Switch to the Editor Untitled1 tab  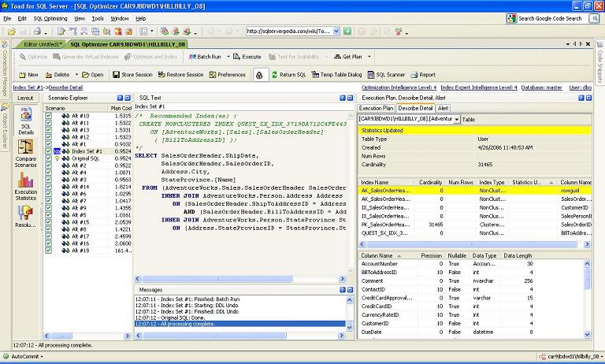(41, 44)
